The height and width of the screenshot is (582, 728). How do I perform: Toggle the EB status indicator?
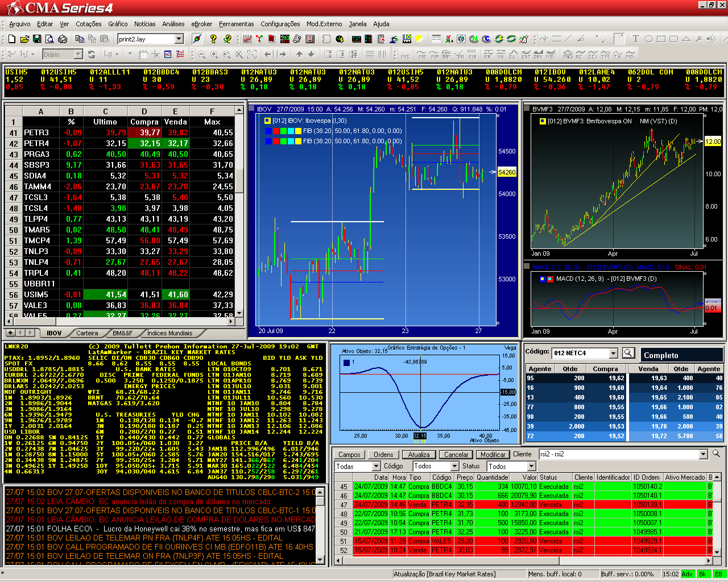point(718,574)
